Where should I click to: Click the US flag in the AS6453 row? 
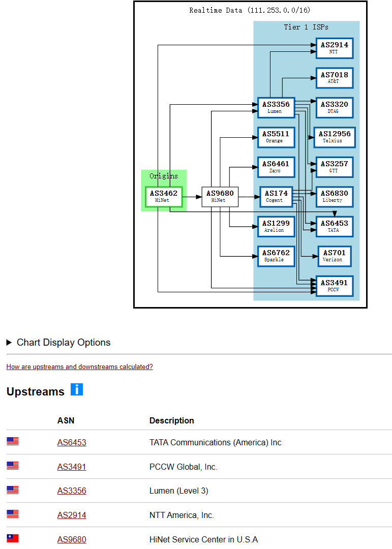pyautogui.click(x=13, y=441)
